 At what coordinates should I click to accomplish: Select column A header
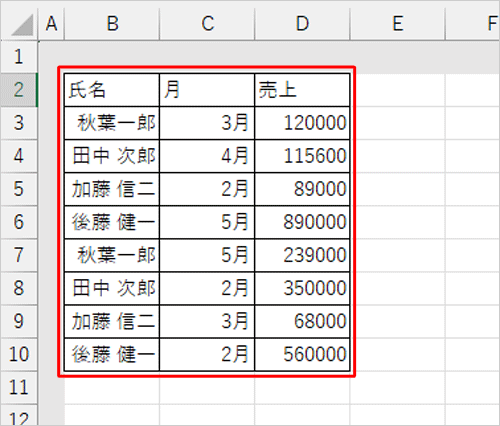(x=51, y=24)
